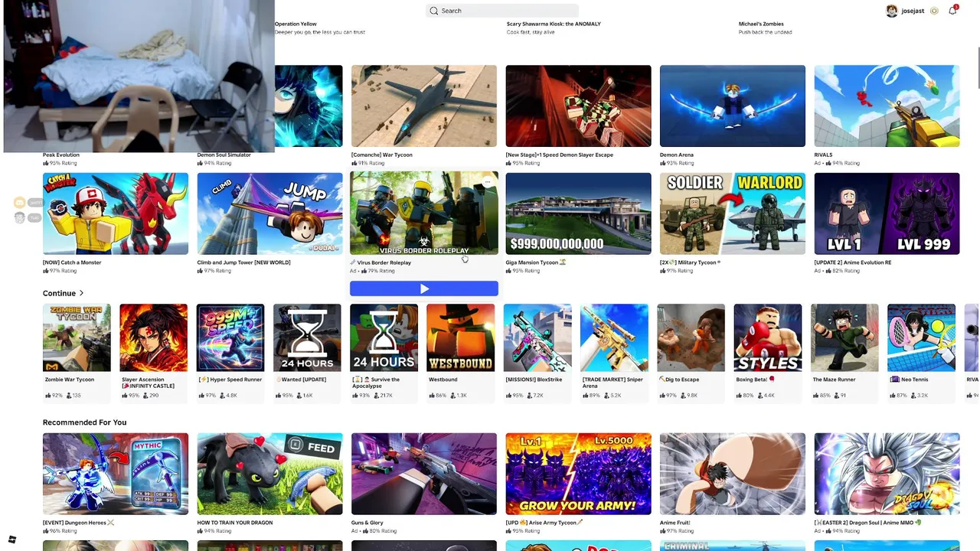The height and width of the screenshot is (551, 980).
Task: Open the three-dot menu on Virus Border Roleplay
Action: pos(488,182)
